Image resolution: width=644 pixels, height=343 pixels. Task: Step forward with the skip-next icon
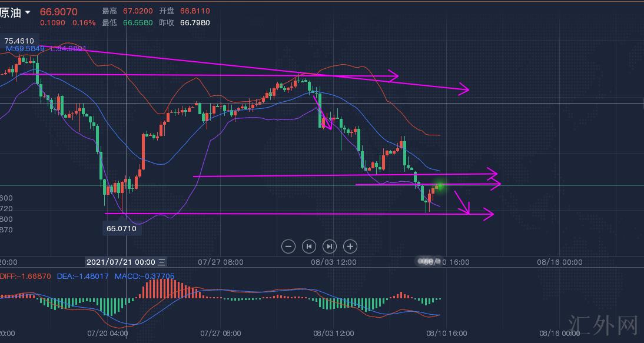(330, 247)
